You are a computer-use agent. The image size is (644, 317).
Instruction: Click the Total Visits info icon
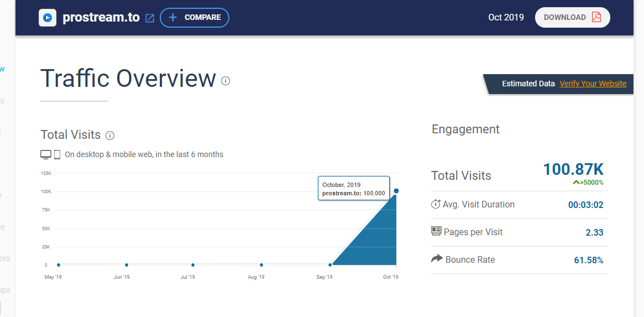click(110, 136)
